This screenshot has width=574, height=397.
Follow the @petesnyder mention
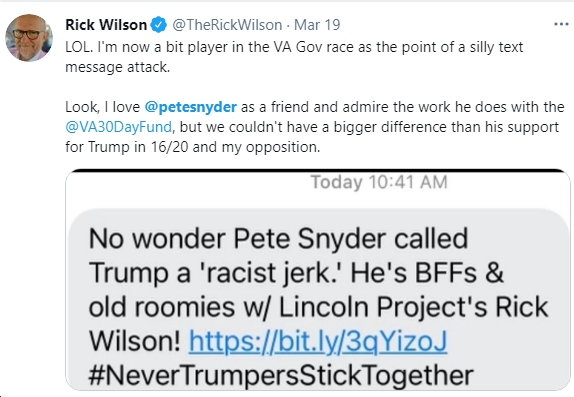[x=191, y=107]
